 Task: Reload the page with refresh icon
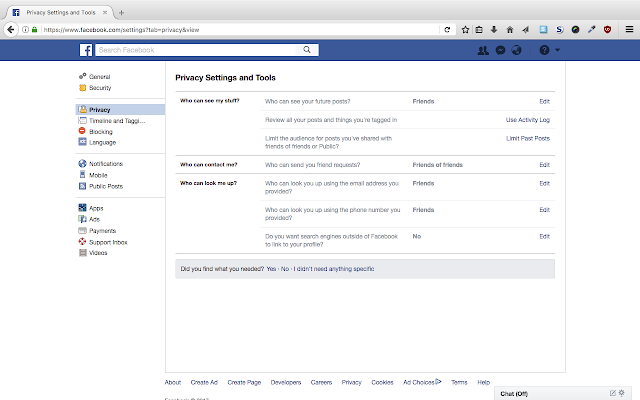pyautogui.click(x=447, y=29)
